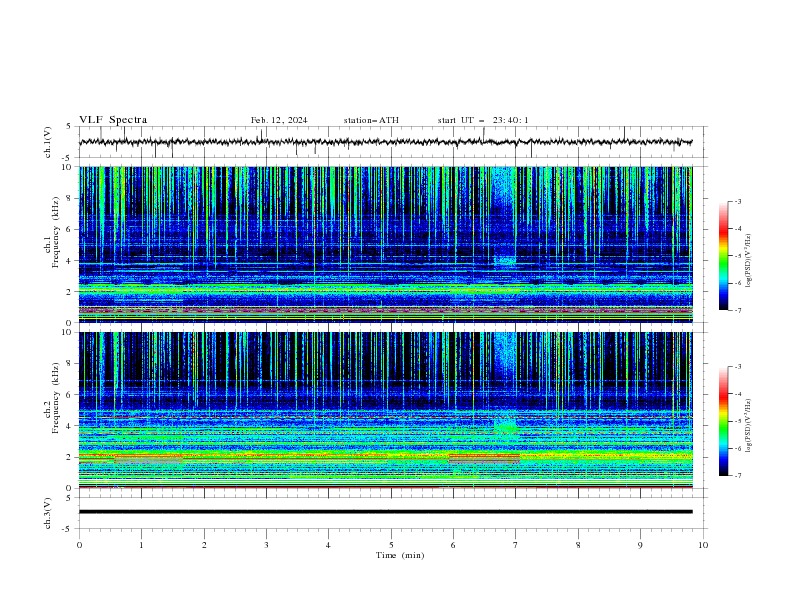Click the "start UT = 23:40: 1" text
792x612 pixels.
(483, 120)
